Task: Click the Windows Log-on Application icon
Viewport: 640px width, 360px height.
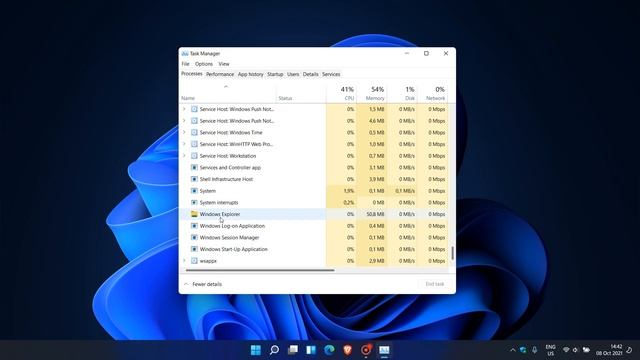Action: coord(194,226)
